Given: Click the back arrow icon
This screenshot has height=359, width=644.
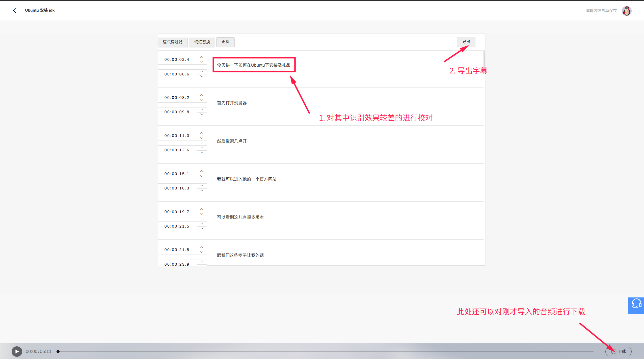Looking at the screenshot, I should (x=15, y=10).
